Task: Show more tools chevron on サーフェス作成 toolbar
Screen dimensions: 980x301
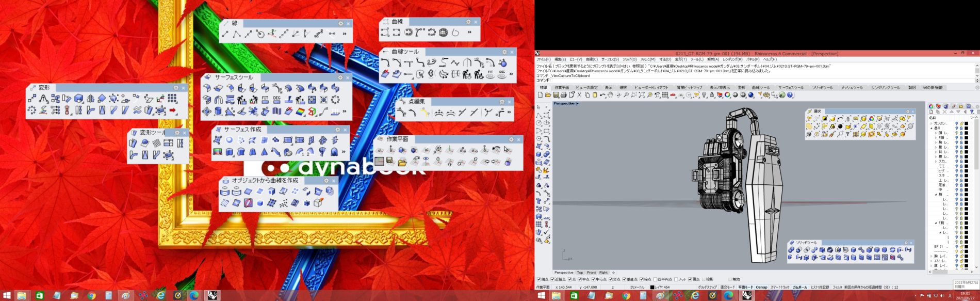Action: tap(344, 152)
